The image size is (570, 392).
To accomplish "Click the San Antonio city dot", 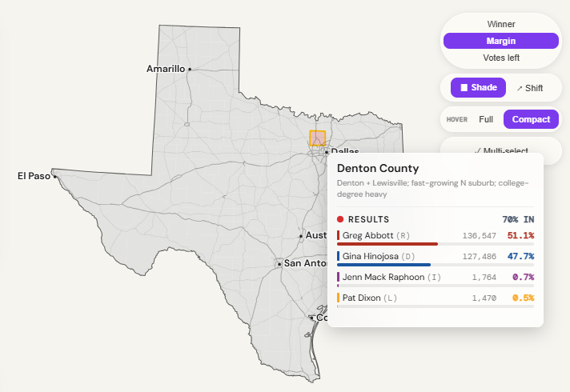I will [279, 264].
